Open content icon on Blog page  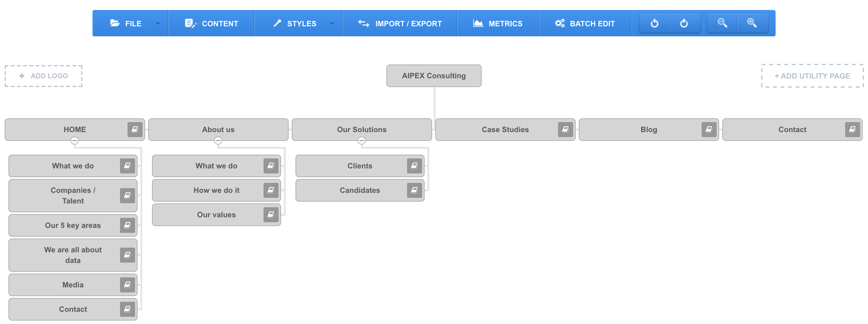point(709,130)
